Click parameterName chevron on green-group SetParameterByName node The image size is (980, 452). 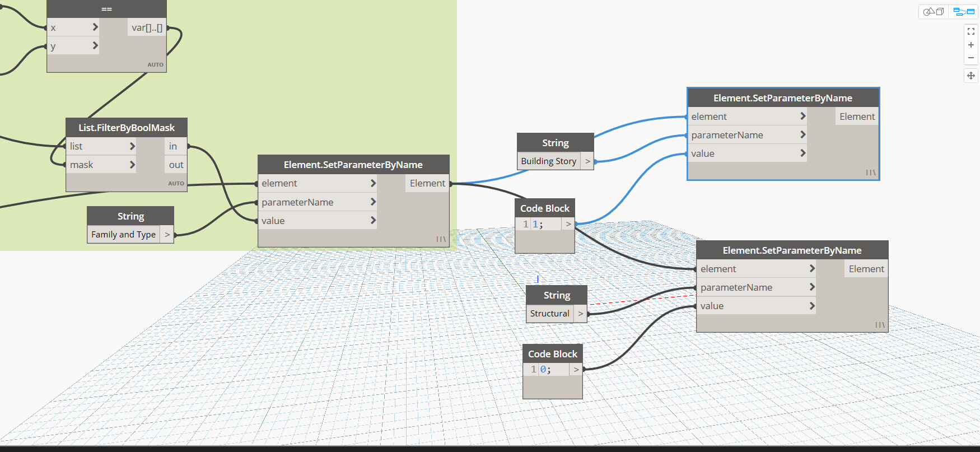coord(373,202)
